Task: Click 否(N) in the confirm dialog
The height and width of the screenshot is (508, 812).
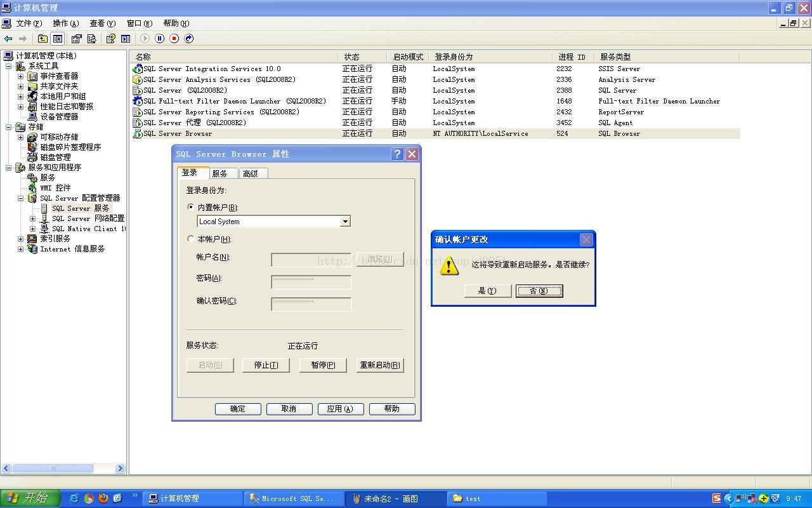Action: click(539, 291)
